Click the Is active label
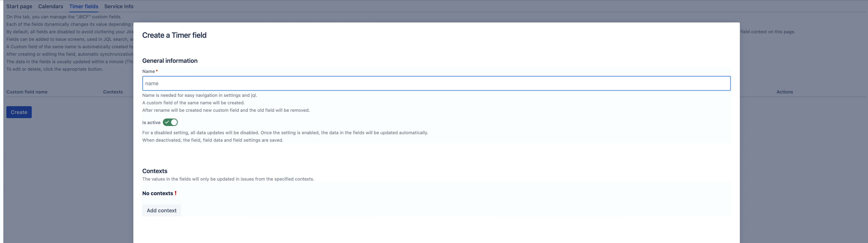Image resolution: width=868 pixels, height=243 pixels. 151,122
